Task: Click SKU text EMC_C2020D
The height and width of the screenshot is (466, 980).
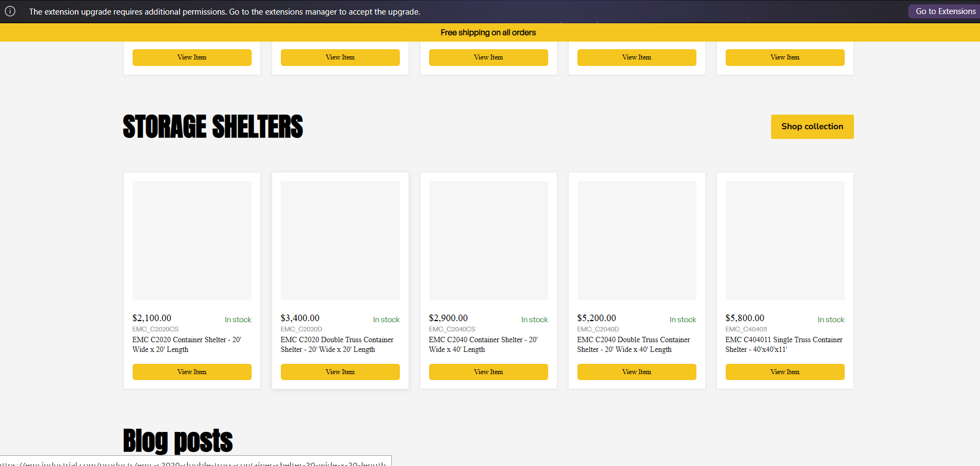Action: 301,329
